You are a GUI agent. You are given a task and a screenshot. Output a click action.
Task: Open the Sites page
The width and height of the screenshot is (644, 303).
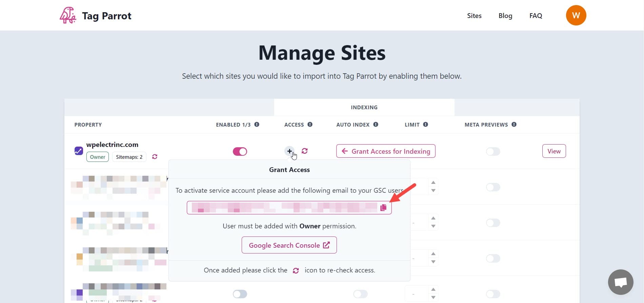(474, 16)
